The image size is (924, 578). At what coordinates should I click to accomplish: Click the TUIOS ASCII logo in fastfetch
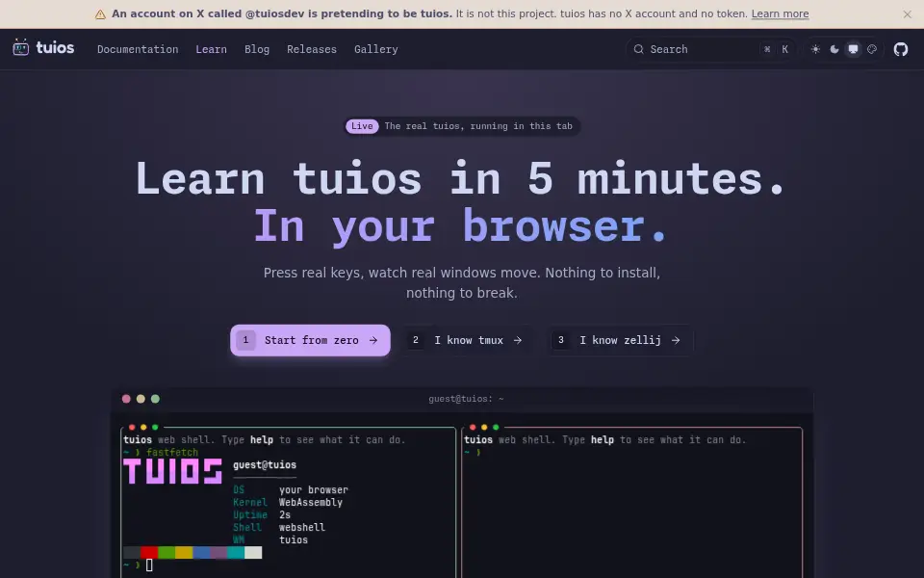(x=172, y=471)
